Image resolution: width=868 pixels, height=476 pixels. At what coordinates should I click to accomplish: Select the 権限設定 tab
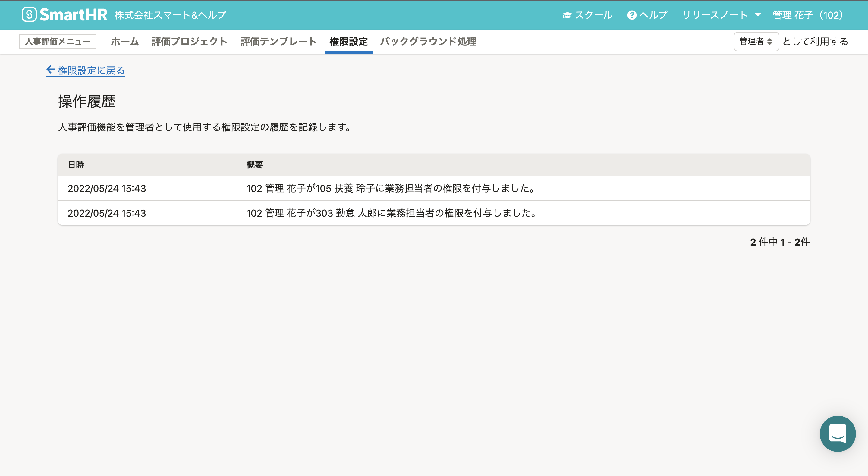coord(348,42)
